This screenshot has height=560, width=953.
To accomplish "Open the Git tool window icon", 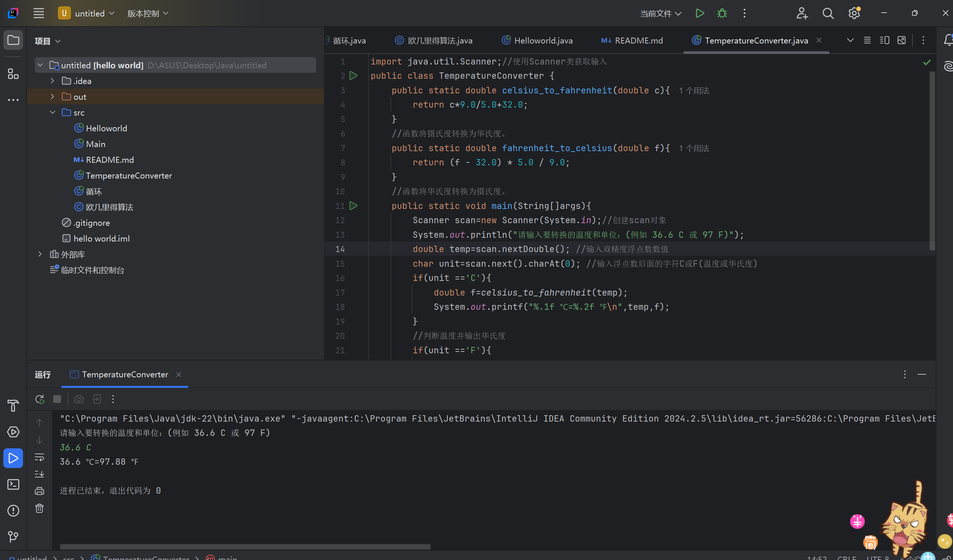I will click(x=13, y=537).
